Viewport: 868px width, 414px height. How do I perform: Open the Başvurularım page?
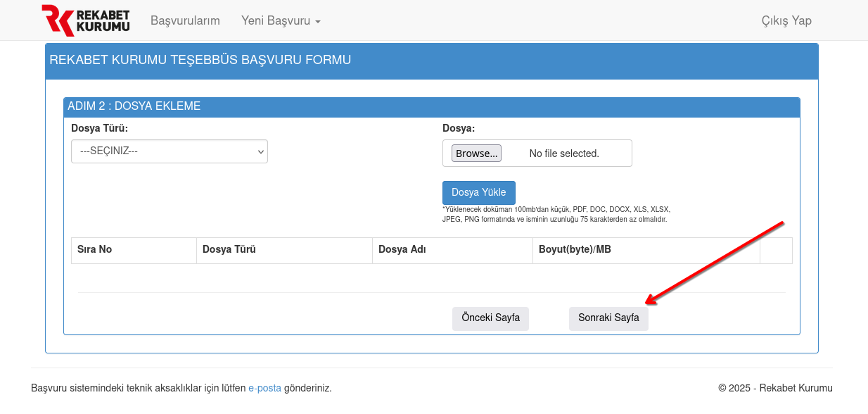[185, 20]
